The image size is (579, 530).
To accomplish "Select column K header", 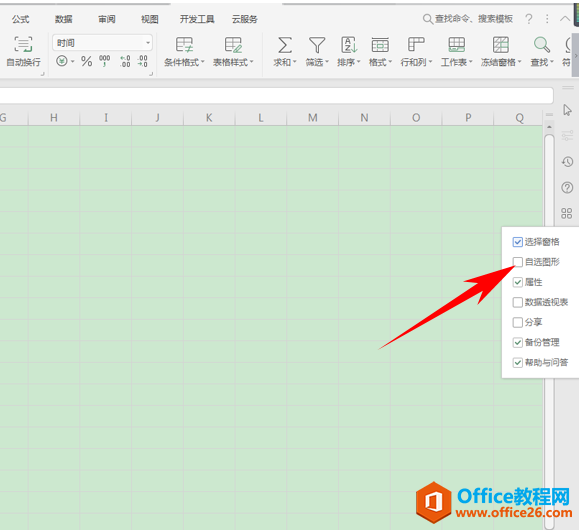I will 209,118.
